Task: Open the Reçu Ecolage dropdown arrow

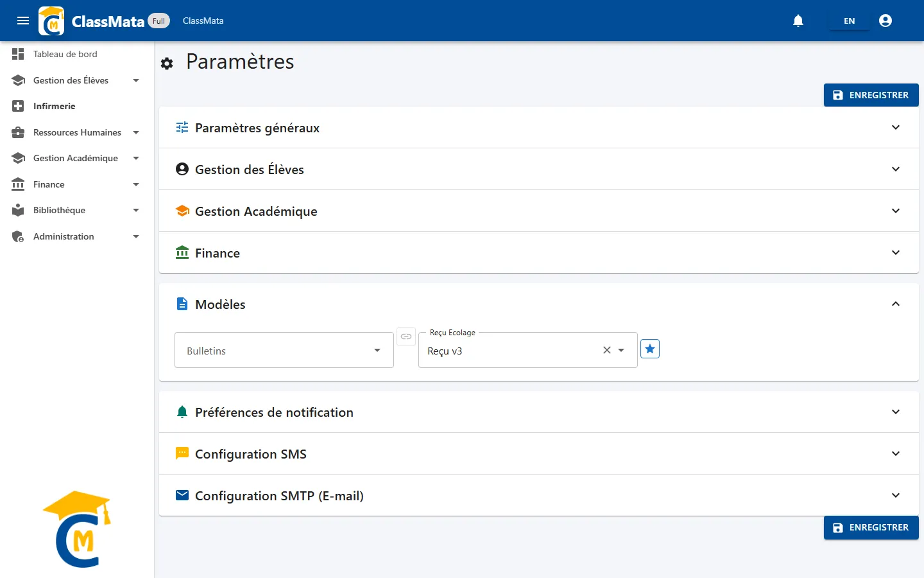Action: pos(621,350)
